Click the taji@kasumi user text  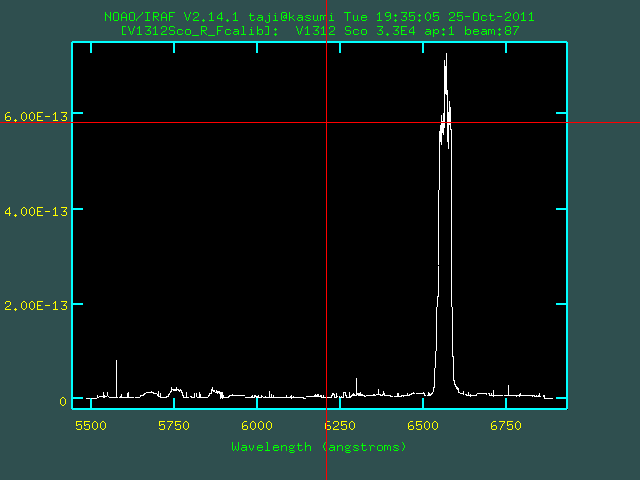click(291, 17)
